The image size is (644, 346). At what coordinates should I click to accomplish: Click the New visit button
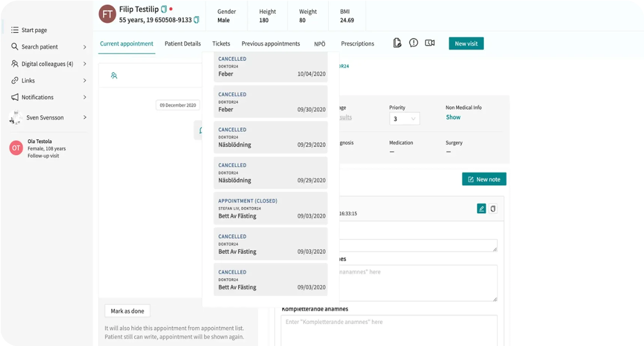tap(466, 44)
